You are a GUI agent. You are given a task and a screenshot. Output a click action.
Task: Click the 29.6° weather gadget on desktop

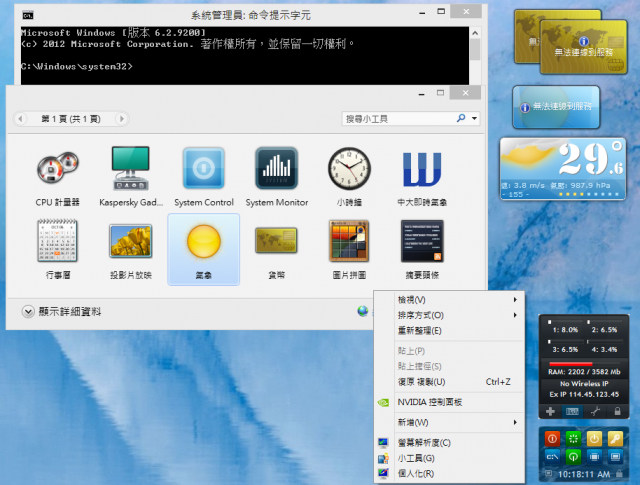click(563, 169)
